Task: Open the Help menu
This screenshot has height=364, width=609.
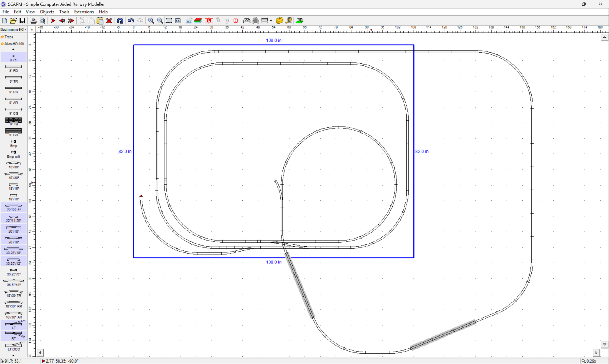Action: (x=103, y=12)
